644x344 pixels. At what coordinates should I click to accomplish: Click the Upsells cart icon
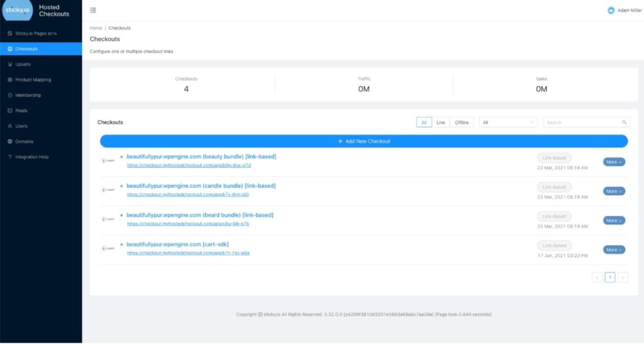[10, 64]
